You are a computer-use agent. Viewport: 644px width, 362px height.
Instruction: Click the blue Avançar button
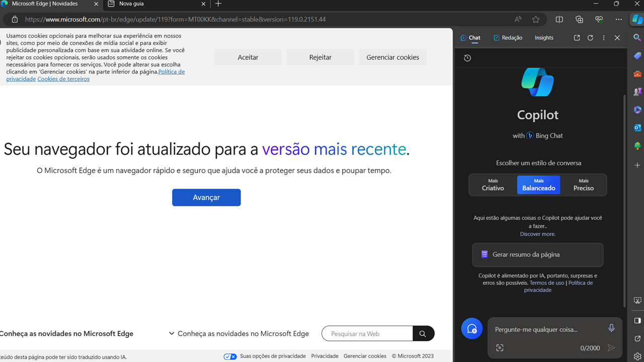pyautogui.click(x=206, y=198)
